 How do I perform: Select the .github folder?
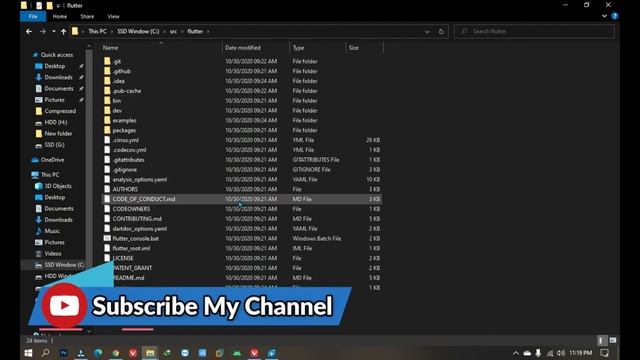pyautogui.click(x=122, y=71)
